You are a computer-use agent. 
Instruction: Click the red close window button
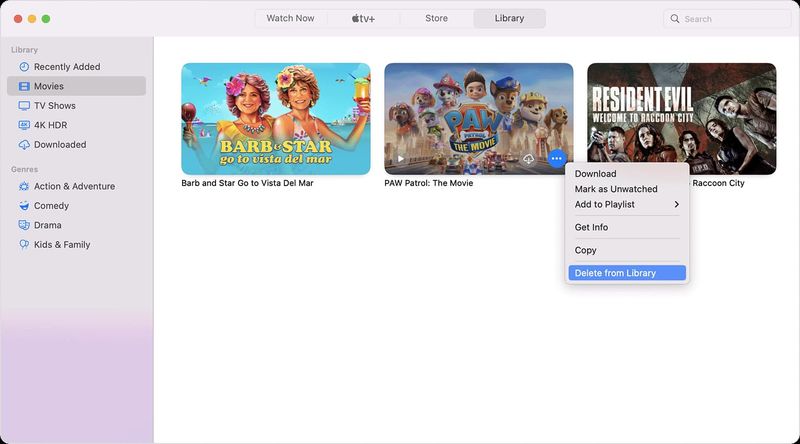click(x=18, y=19)
